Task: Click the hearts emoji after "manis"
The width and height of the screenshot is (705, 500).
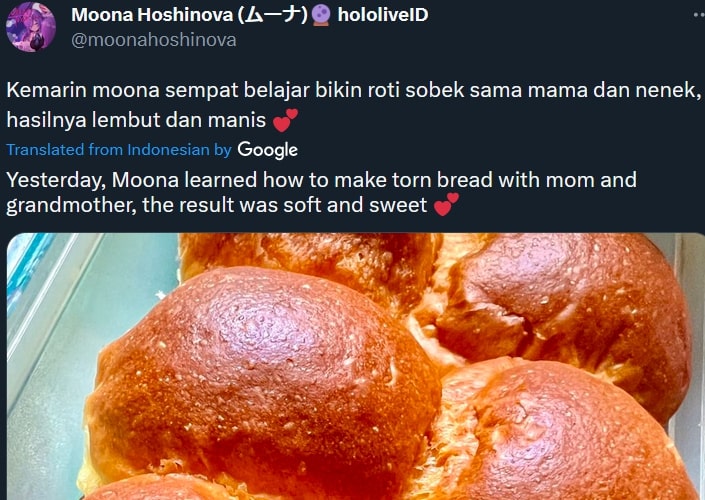Action: (x=286, y=120)
